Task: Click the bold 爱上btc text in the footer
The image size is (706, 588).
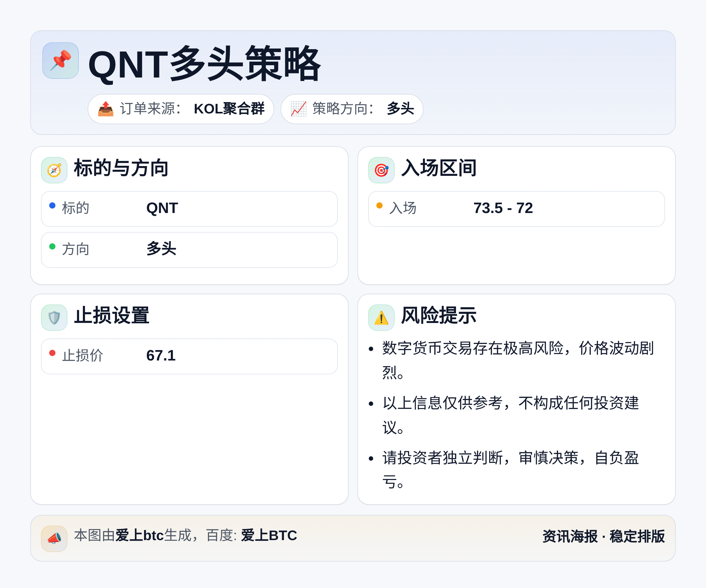Action: click(140, 536)
